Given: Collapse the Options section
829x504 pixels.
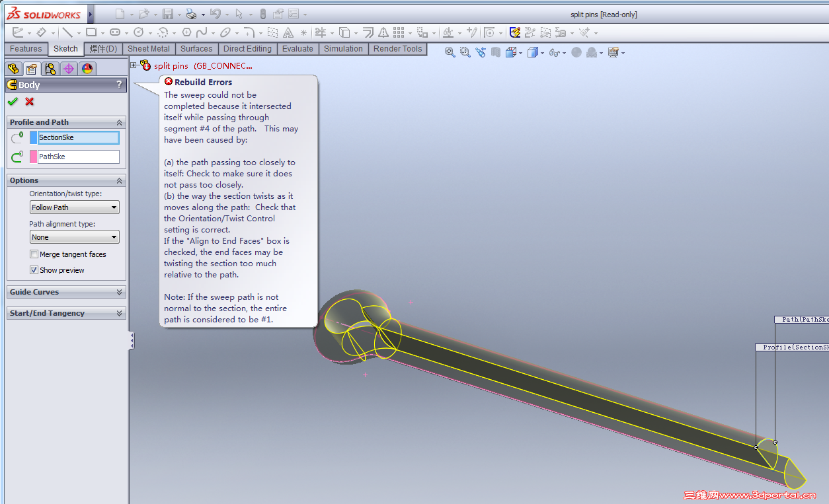Looking at the screenshot, I should coord(120,181).
